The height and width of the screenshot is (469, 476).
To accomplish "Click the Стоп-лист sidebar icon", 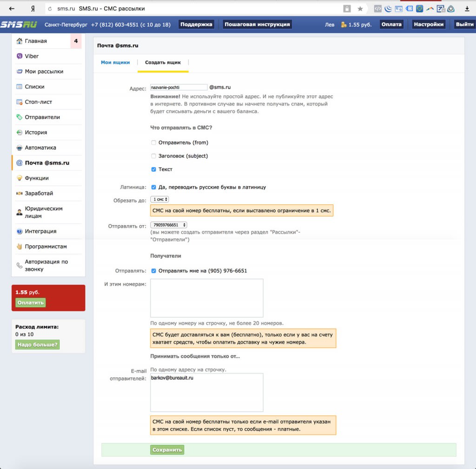I will (20, 102).
